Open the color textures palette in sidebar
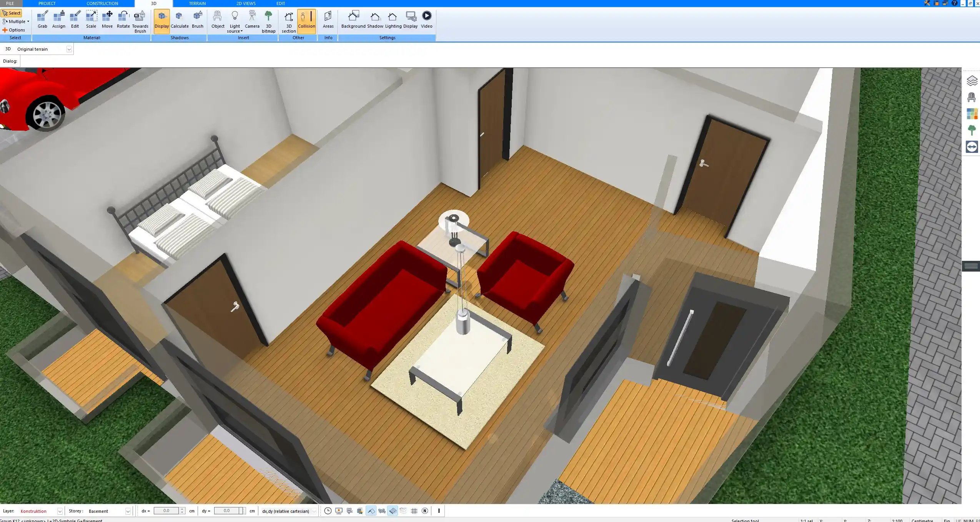The image size is (980, 522). click(x=972, y=113)
